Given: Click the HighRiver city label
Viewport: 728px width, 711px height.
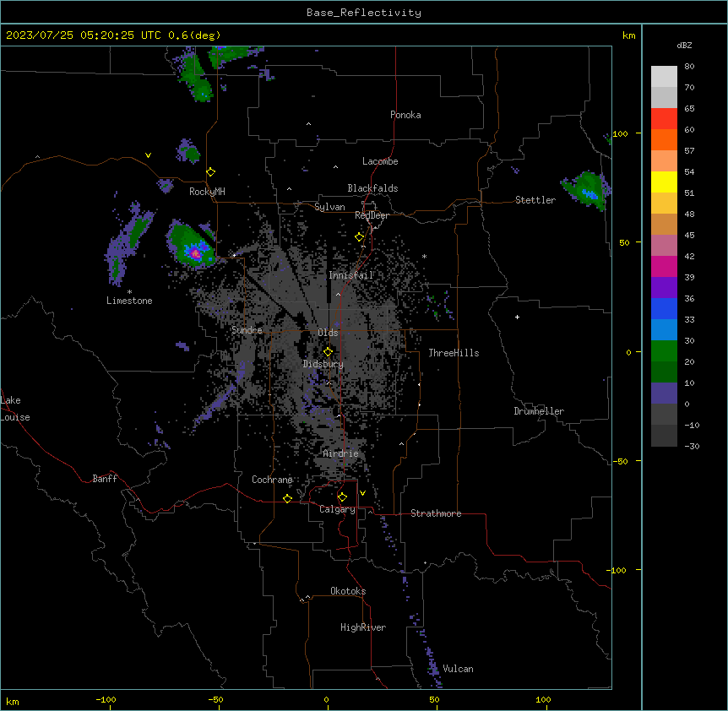Looking at the screenshot, I should point(363,627).
